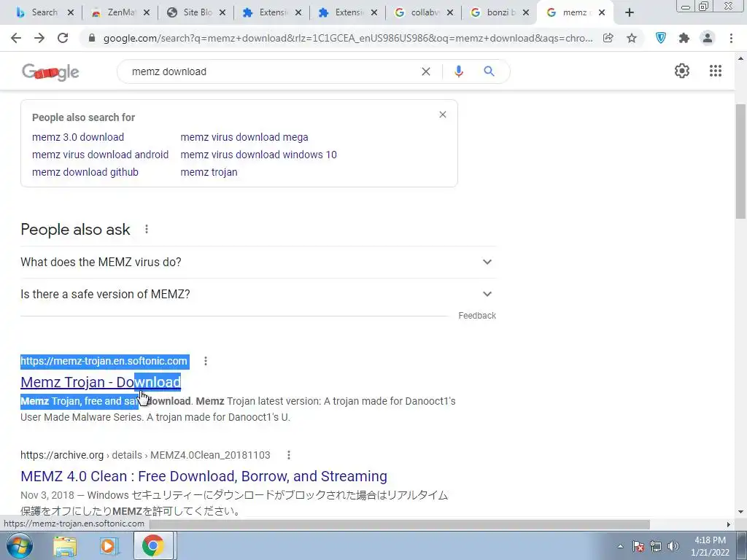
Task: Expand What does the MEMZ virus do?
Action: pyautogui.click(x=258, y=262)
